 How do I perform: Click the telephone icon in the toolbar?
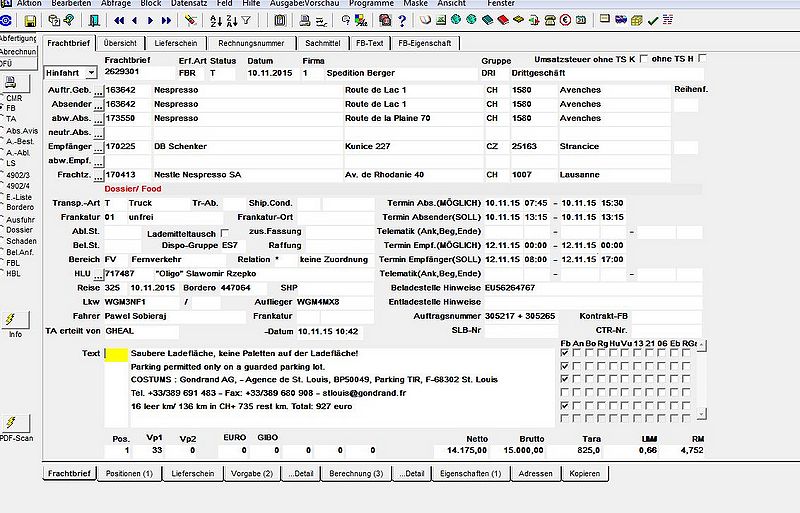[550, 20]
